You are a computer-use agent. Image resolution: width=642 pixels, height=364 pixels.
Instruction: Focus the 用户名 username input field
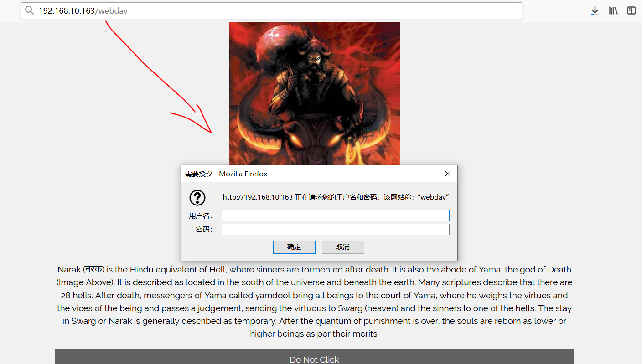coord(336,216)
